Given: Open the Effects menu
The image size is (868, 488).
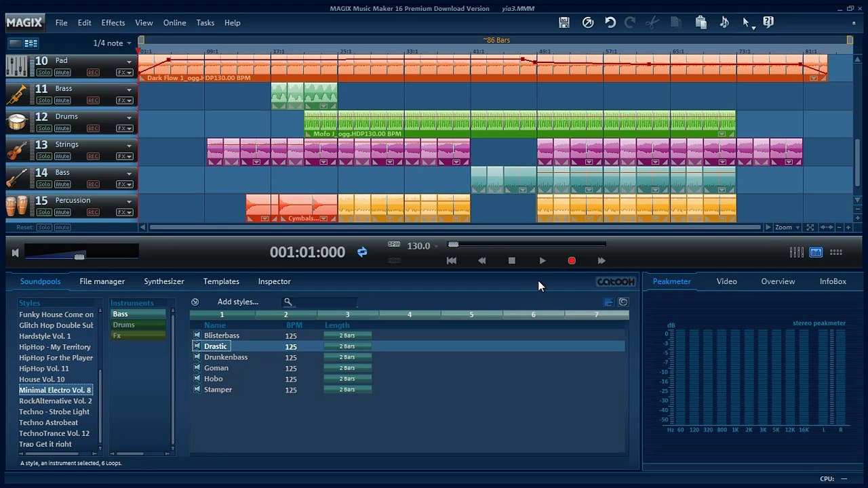Looking at the screenshot, I should (x=113, y=22).
